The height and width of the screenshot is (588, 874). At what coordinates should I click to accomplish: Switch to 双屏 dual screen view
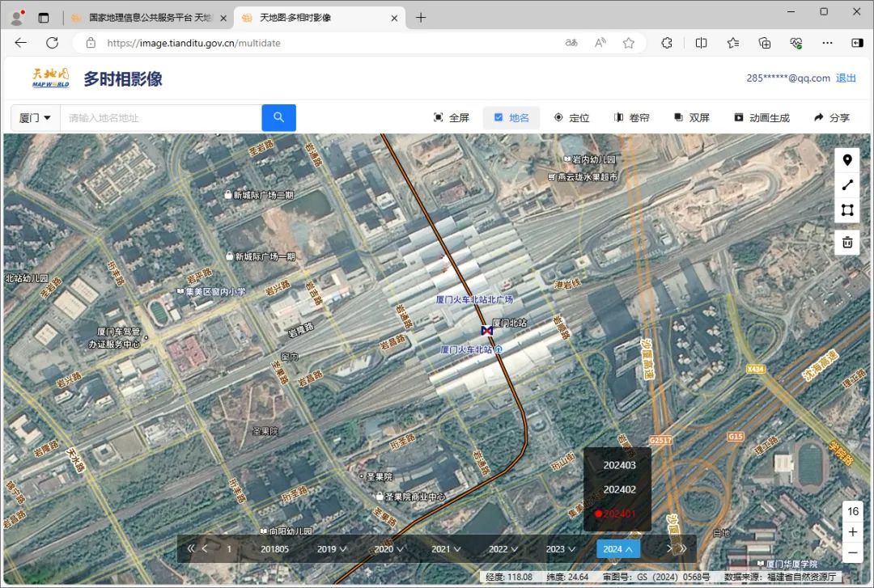pyautogui.click(x=691, y=117)
